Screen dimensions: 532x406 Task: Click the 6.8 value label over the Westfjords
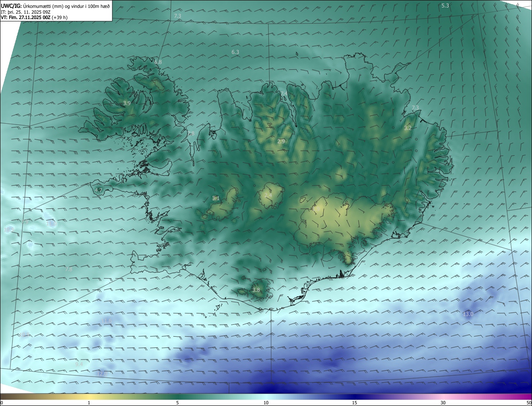click(x=158, y=62)
